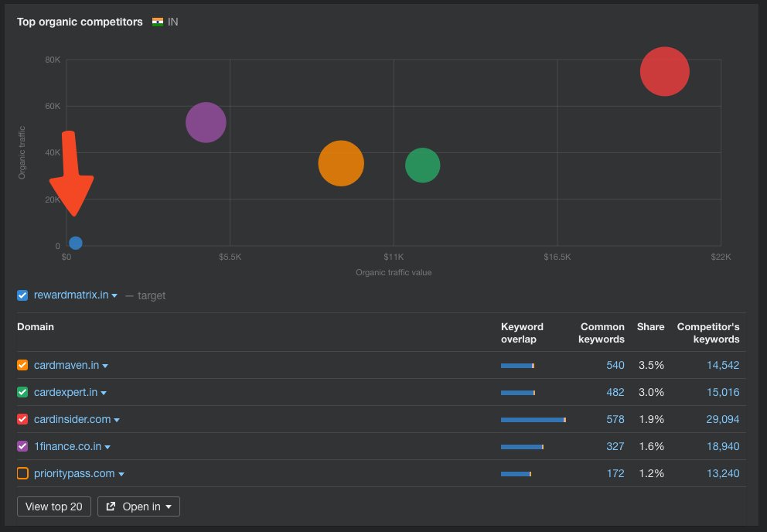Click the Top organic competitors heading
This screenshot has width=767, height=532.
[x=80, y=22]
